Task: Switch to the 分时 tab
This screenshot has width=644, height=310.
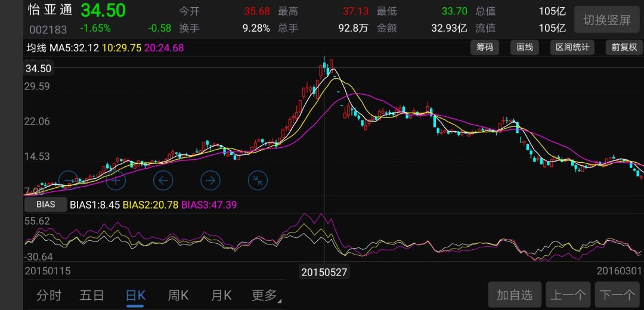Action: point(49,295)
